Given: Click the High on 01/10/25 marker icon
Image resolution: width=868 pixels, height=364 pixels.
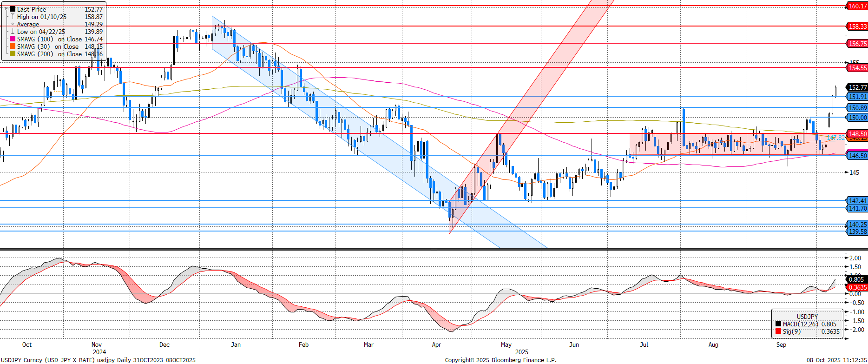Looking at the screenshot, I should (x=13, y=16).
